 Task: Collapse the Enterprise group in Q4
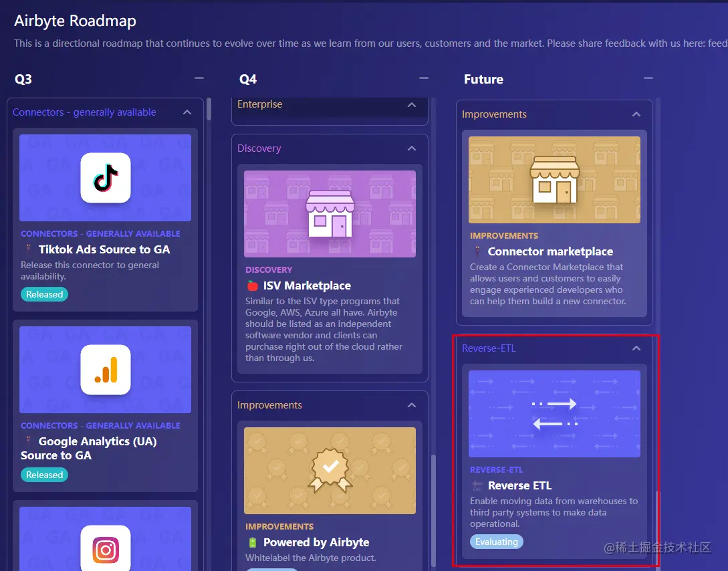click(x=411, y=105)
